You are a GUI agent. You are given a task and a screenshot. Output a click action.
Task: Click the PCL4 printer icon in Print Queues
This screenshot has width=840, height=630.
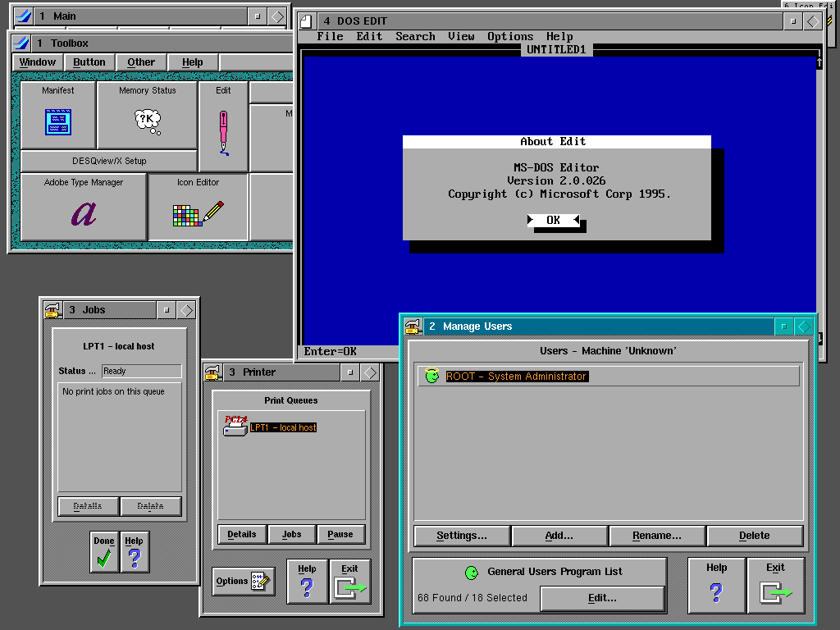coord(235,427)
